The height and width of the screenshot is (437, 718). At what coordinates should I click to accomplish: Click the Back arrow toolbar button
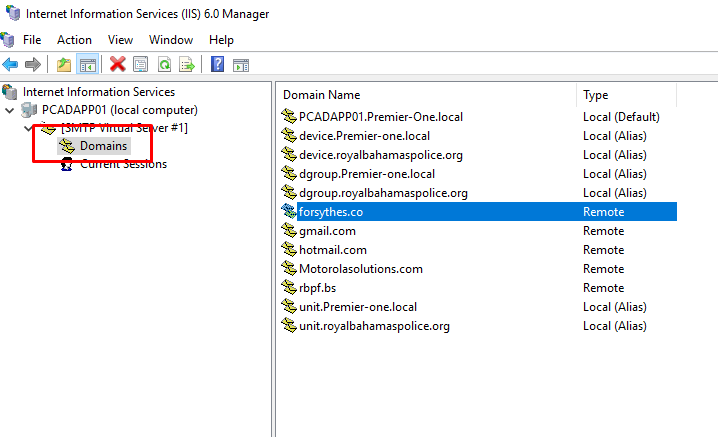tap(10, 65)
